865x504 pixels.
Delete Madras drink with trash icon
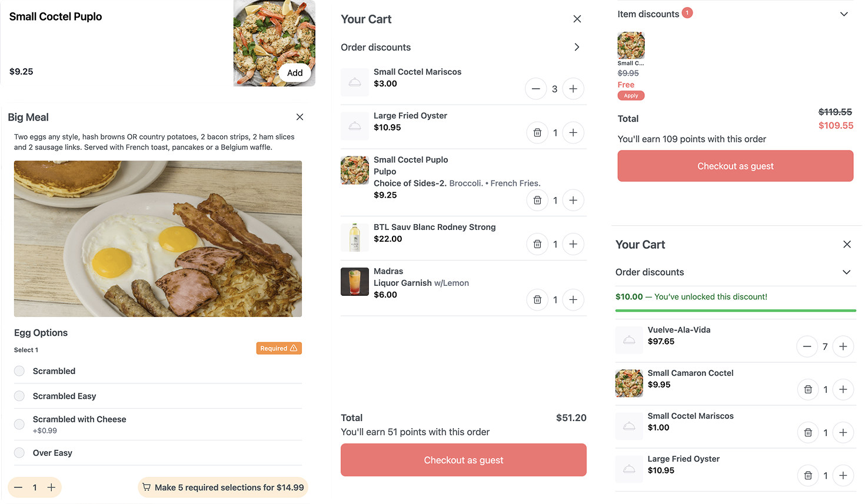click(537, 300)
